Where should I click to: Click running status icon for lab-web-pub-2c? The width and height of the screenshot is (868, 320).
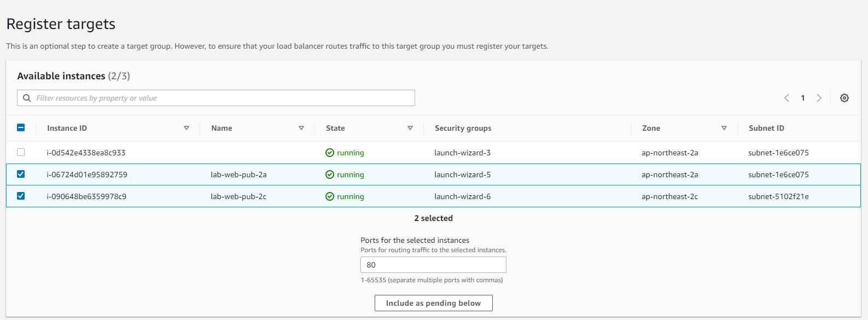click(x=330, y=196)
